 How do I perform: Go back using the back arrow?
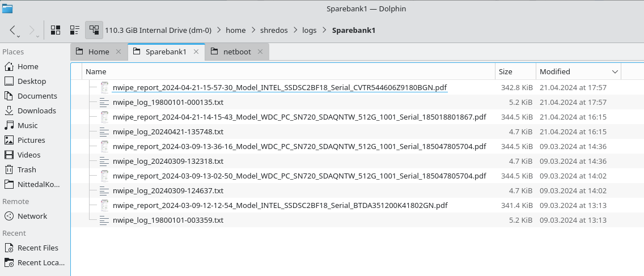pos(13,30)
